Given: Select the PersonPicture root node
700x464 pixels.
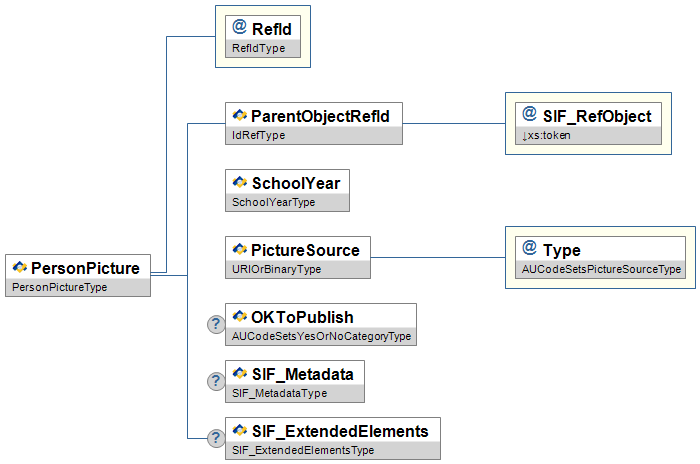Looking at the screenshot, I should [84, 267].
